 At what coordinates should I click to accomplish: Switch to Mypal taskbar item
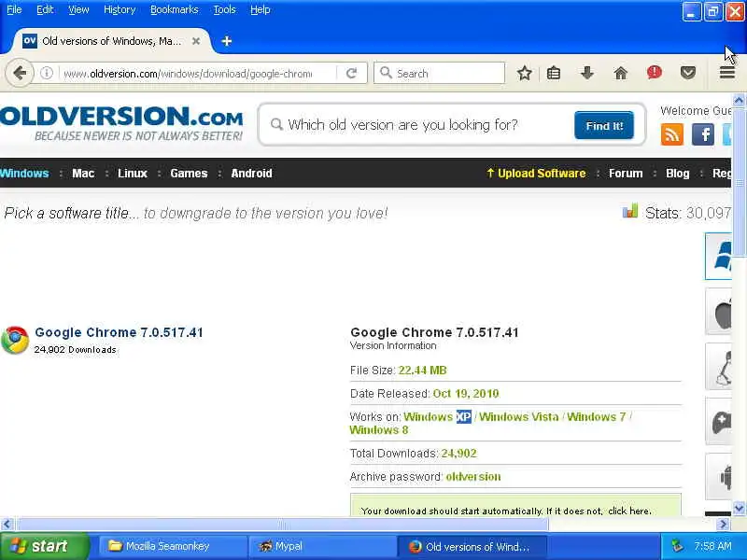point(322,546)
